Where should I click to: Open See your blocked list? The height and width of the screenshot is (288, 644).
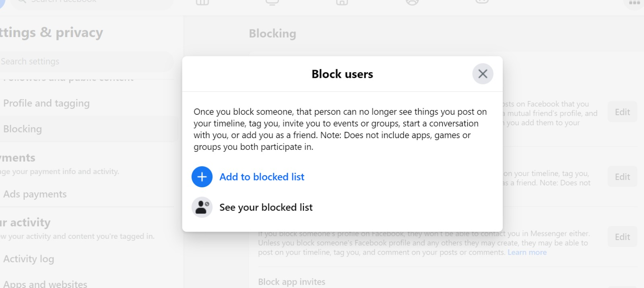pos(266,207)
